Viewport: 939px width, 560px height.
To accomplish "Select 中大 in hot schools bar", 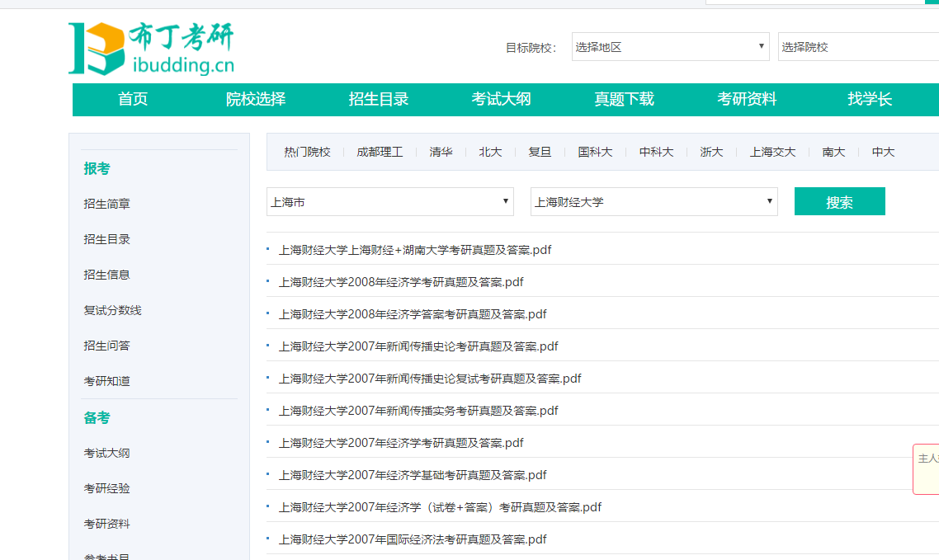I will click(x=883, y=152).
